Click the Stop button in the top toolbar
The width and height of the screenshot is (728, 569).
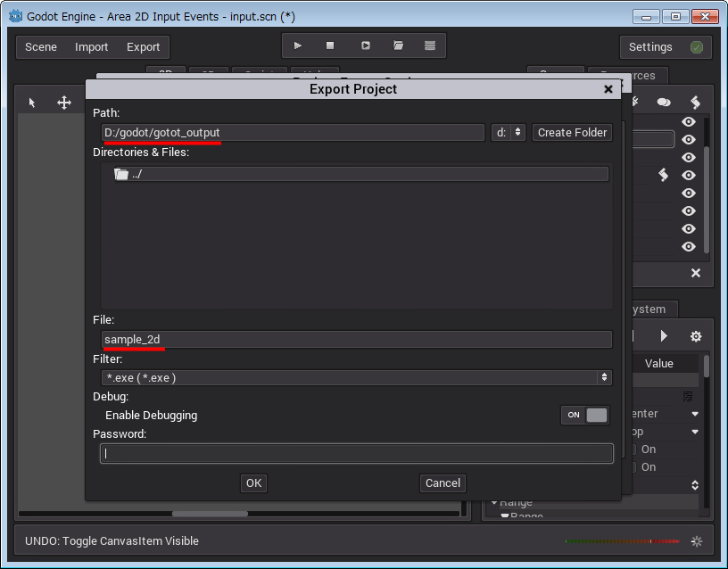pos(330,45)
